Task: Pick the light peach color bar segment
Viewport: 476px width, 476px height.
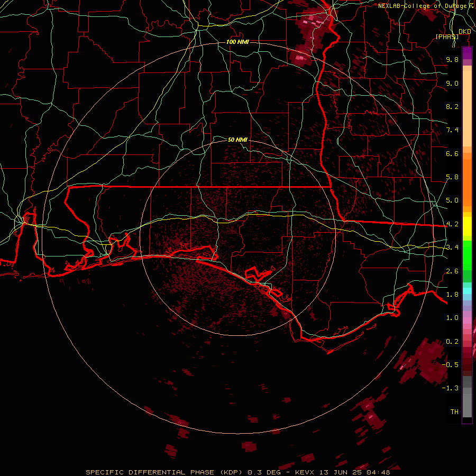Action: click(x=467, y=108)
